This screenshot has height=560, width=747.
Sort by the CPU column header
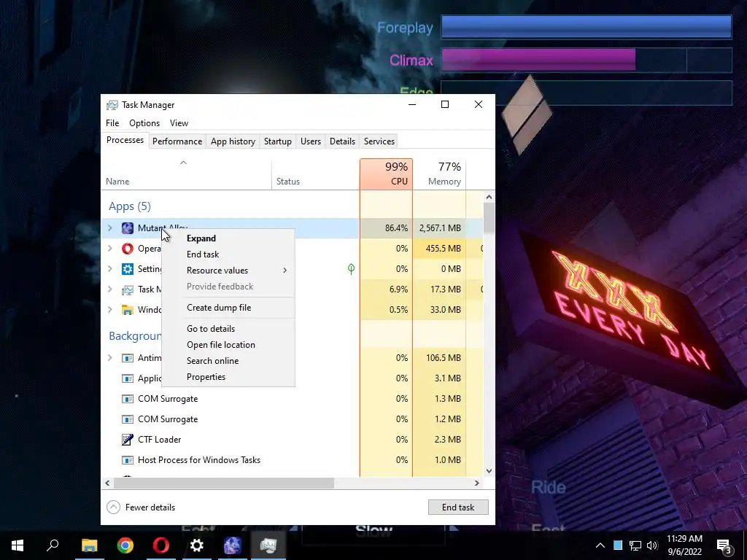click(x=387, y=174)
